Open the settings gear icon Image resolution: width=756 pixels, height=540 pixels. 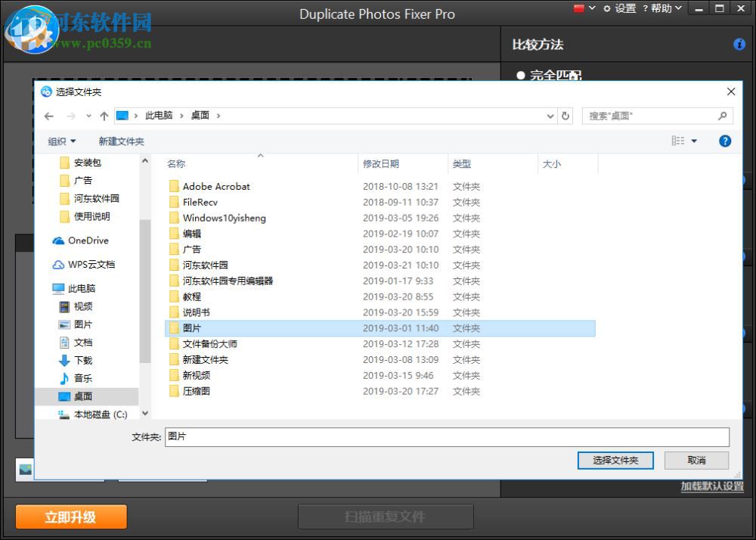pyautogui.click(x=607, y=8)
